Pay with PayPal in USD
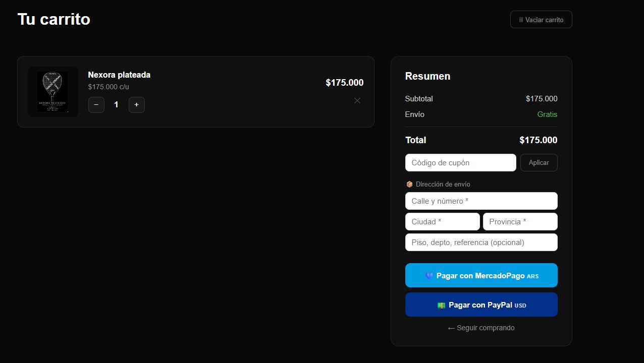 tap(481, 305)
